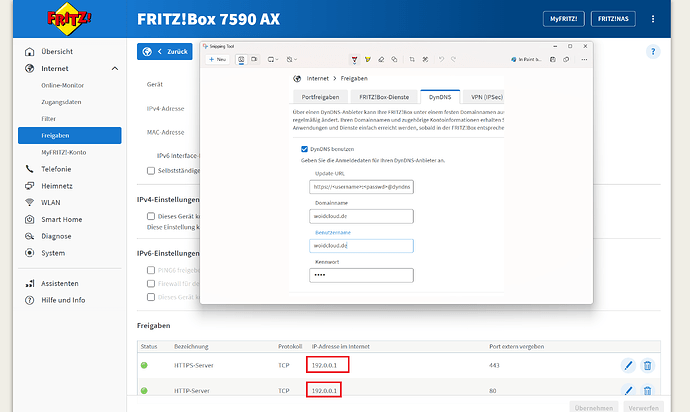Toggle 'Dieses Gerät' checkbox under IPv6-Einstellungen

tap(151, 297)
